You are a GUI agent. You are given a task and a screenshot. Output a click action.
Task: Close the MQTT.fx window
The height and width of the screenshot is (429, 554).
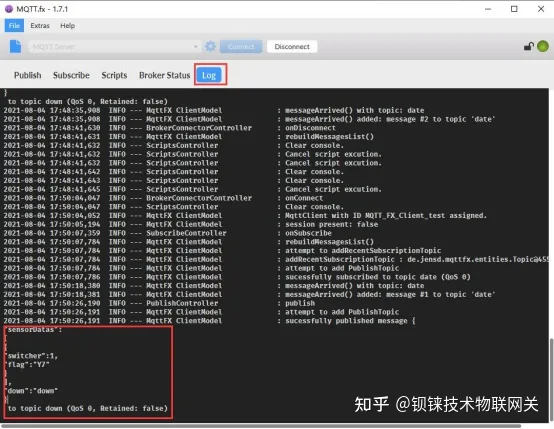coord(541,9)
